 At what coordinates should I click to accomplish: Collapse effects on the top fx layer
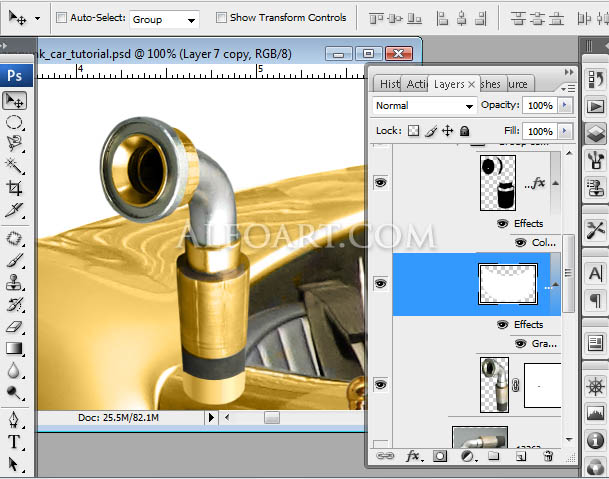(556, 183)
